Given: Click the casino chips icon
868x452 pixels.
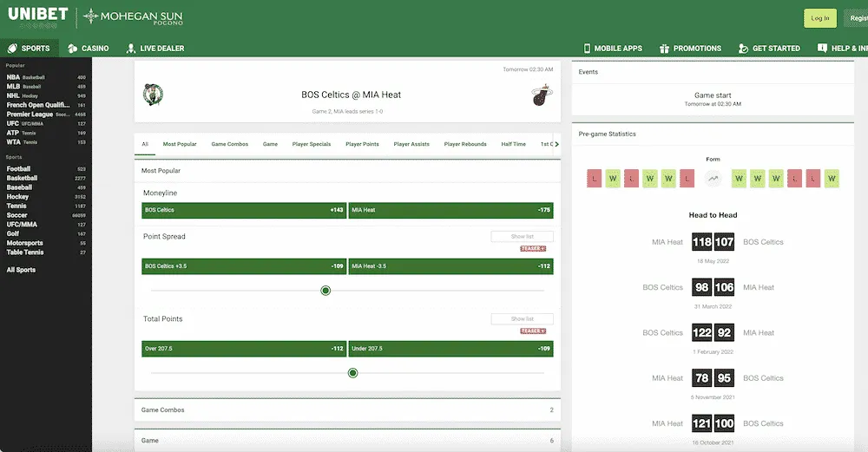Looking at the screenshot, I should (x=72, y=49).
